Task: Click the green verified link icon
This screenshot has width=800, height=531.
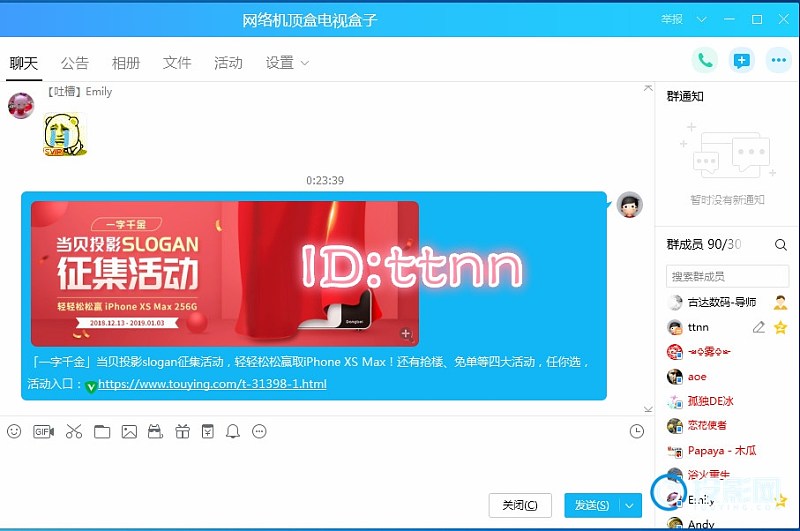Action: point(91,387)
